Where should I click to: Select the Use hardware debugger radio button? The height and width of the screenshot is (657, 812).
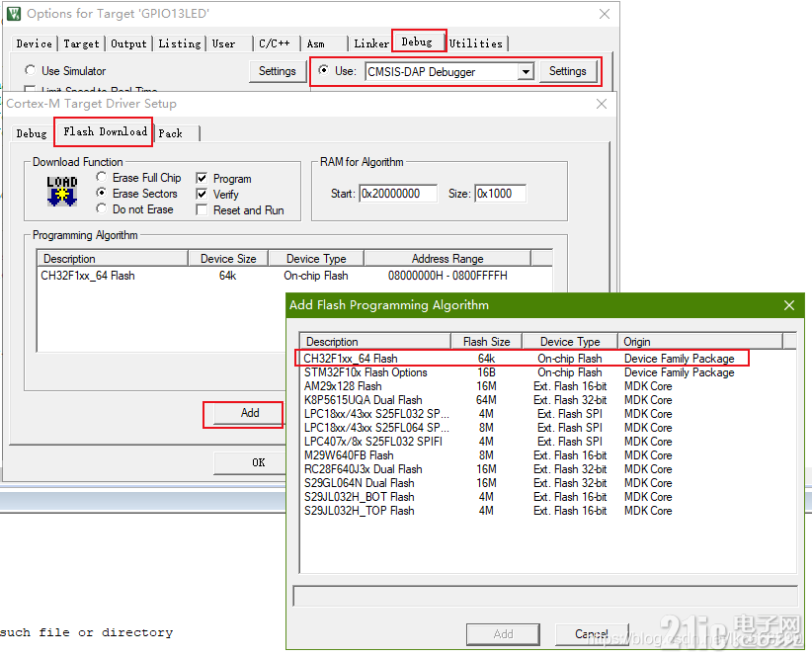click(x=323, y=70)
